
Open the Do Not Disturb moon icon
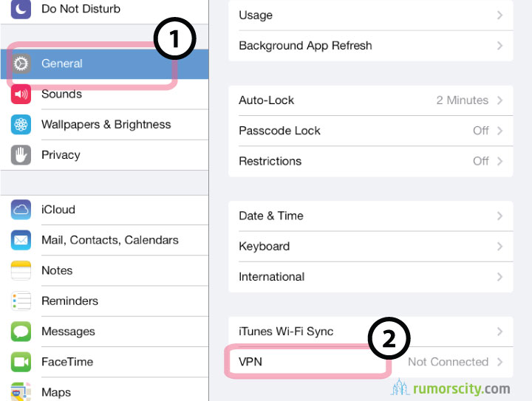tap(21, 9)
